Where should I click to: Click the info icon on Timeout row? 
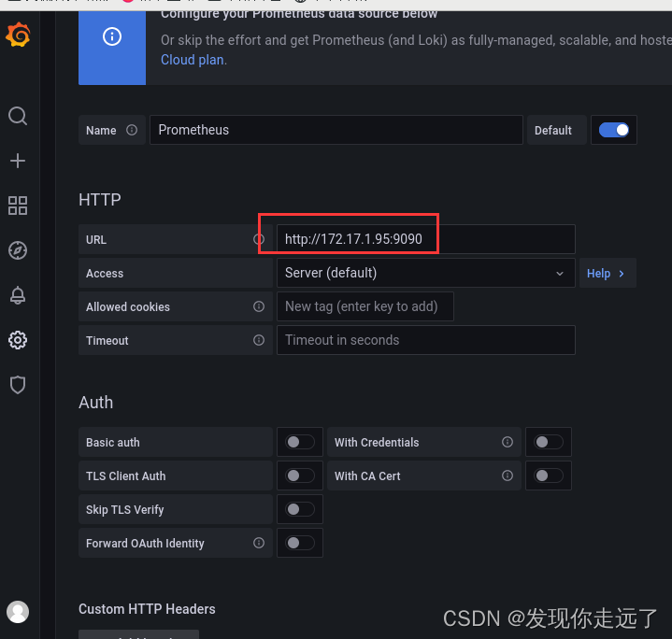coord(259,340)
